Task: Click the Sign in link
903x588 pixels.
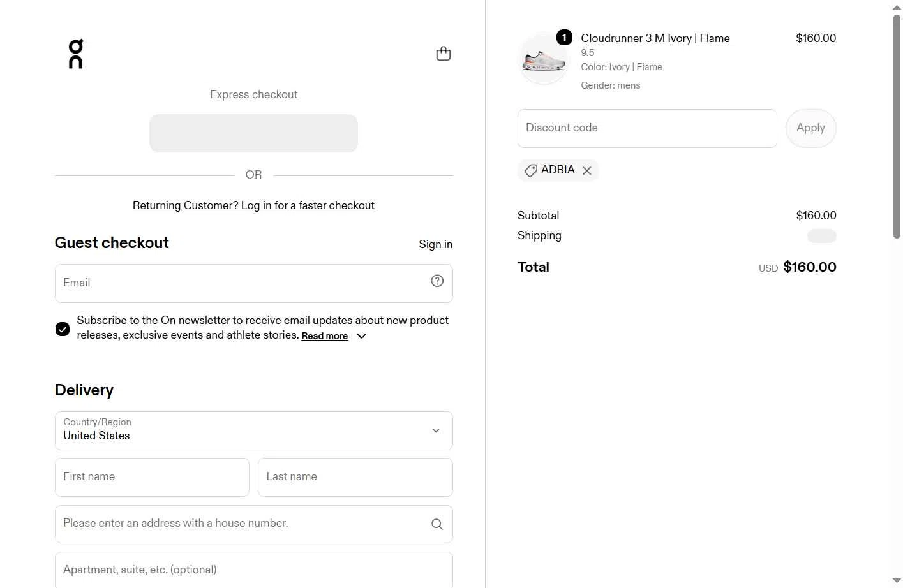Action: coord(436,244)
